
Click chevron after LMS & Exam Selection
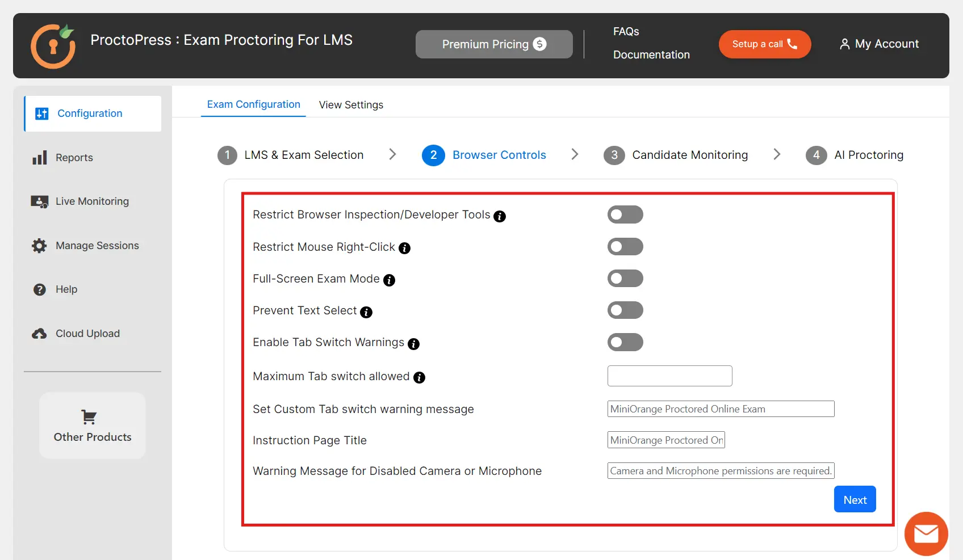point(392,154)
